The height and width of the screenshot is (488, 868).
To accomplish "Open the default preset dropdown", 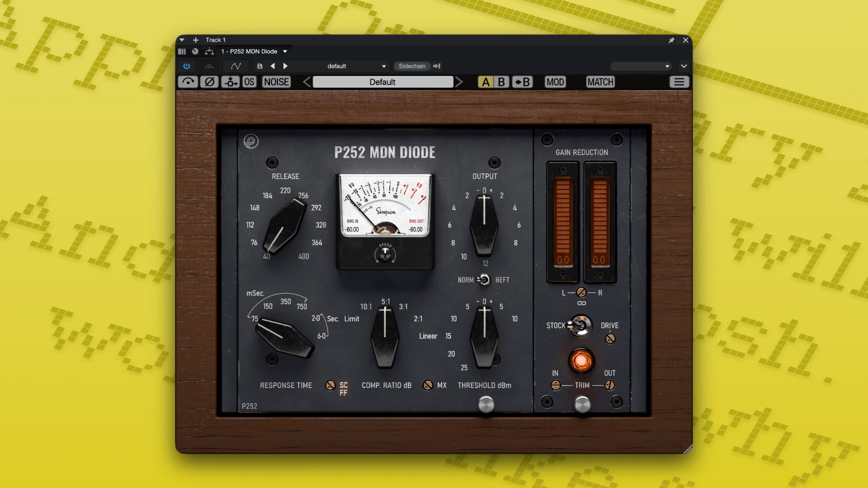I will click(x=356, y=66).
